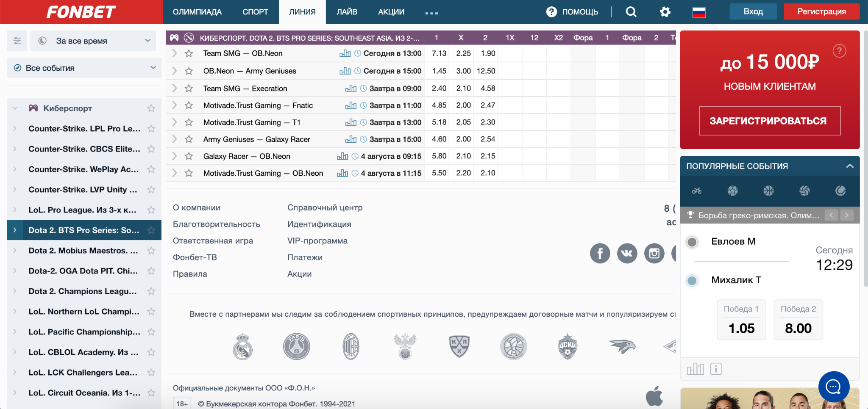868x409 pixels.
Task: Open the Акции tab
Action: click(391, 12)
